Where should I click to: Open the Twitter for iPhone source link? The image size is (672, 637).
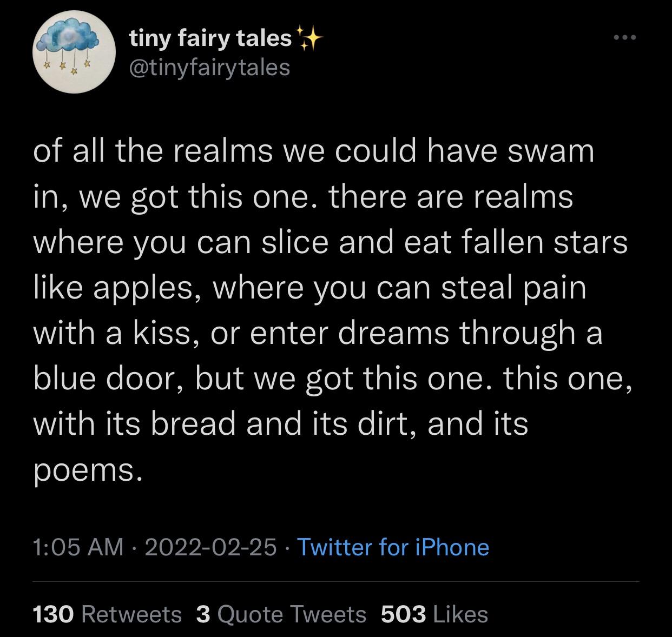pos(393,547)
